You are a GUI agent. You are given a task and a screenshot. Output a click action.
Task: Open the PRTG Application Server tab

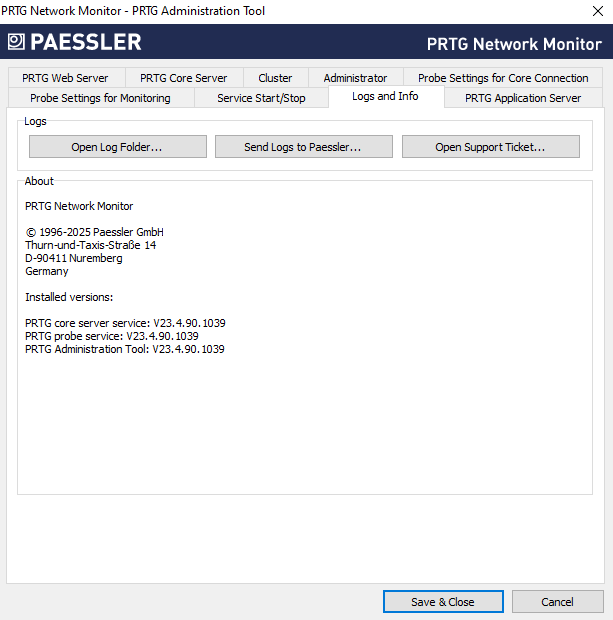point(523,98)
